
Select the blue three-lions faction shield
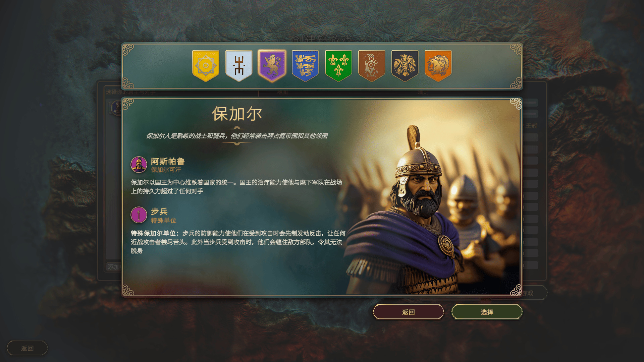[305, 66]
